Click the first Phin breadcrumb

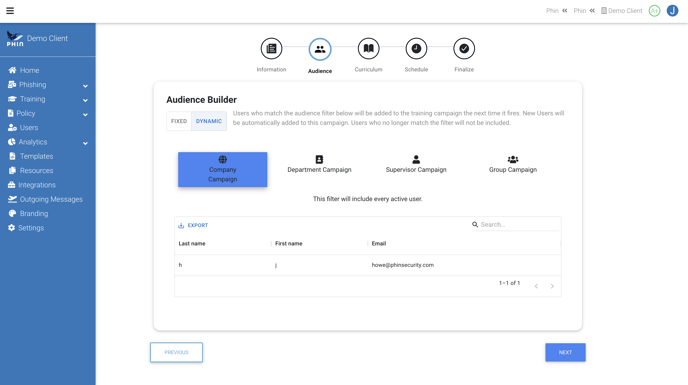pyautogui.click(x=552, y=11)
